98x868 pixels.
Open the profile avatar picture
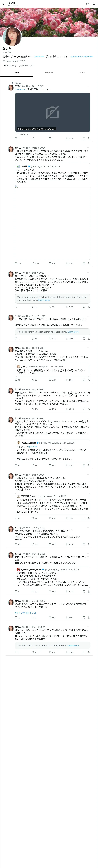click(x=12, y=36)
